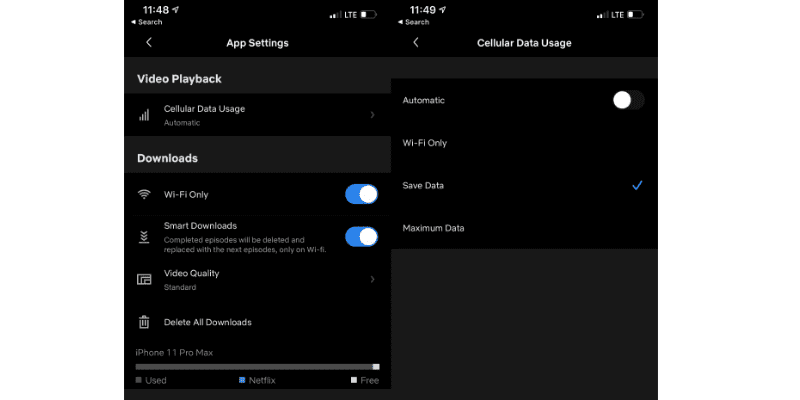The height and width of the screenshot is (400, 800).
Task: Tap the signal strength bars in the App Settings status bar
Action: (335, 15)
